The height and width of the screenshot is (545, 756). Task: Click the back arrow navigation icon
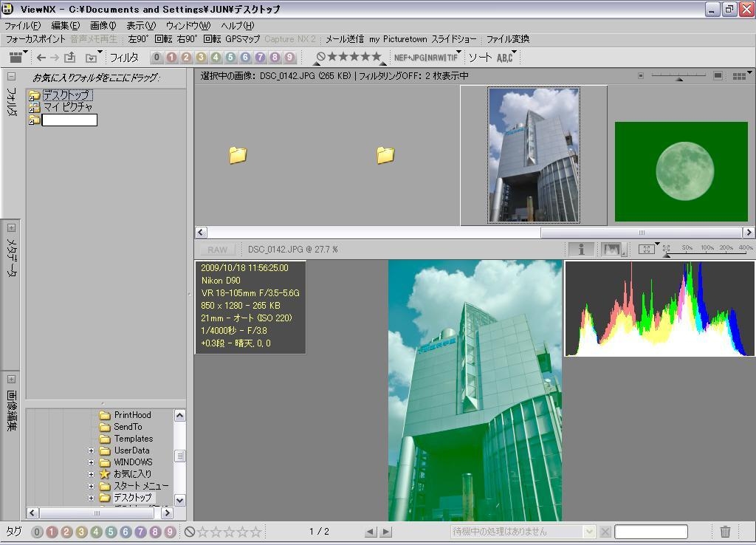[41, 58]
